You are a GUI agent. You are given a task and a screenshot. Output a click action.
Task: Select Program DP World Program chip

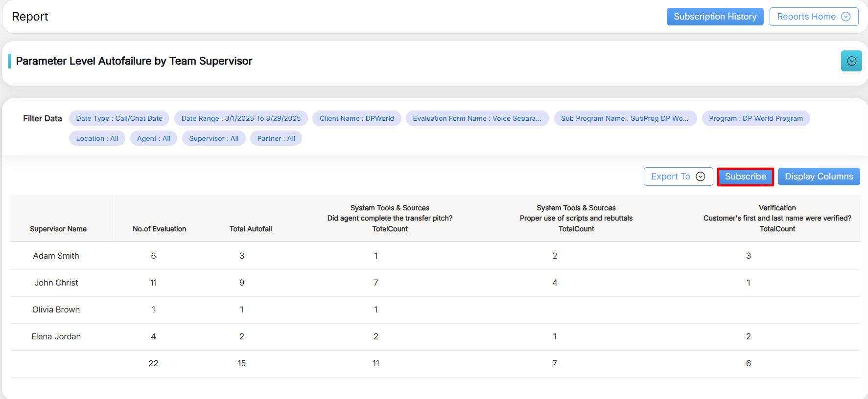[x=755, y=118]
